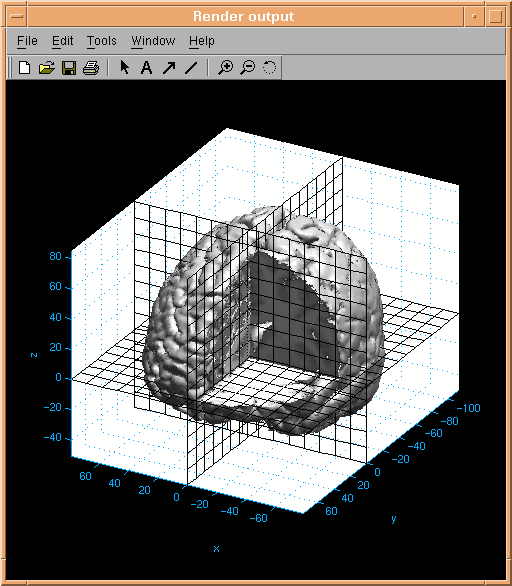Image resolution: width=512 pixels, height=586 pixels.
Task: Click the y axis label
Action: tap(394, 519)
